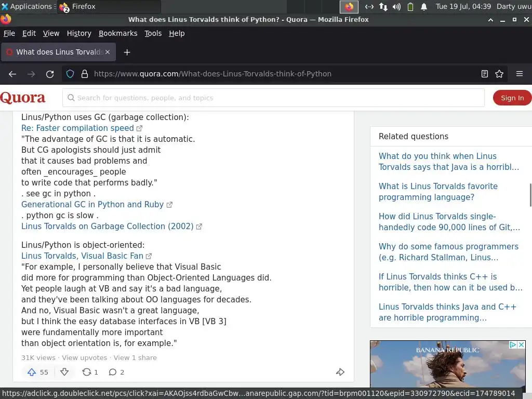Click the '31K views' text

point(38,357)
